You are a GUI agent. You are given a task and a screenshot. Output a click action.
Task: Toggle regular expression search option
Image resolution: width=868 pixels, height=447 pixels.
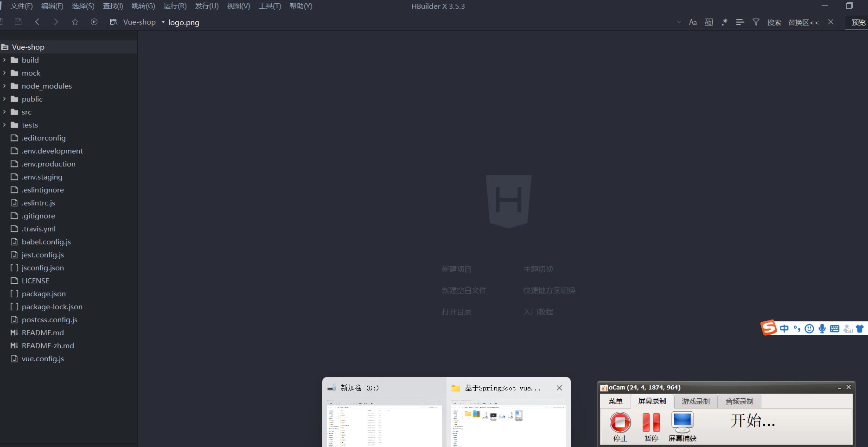pos(724,22)
